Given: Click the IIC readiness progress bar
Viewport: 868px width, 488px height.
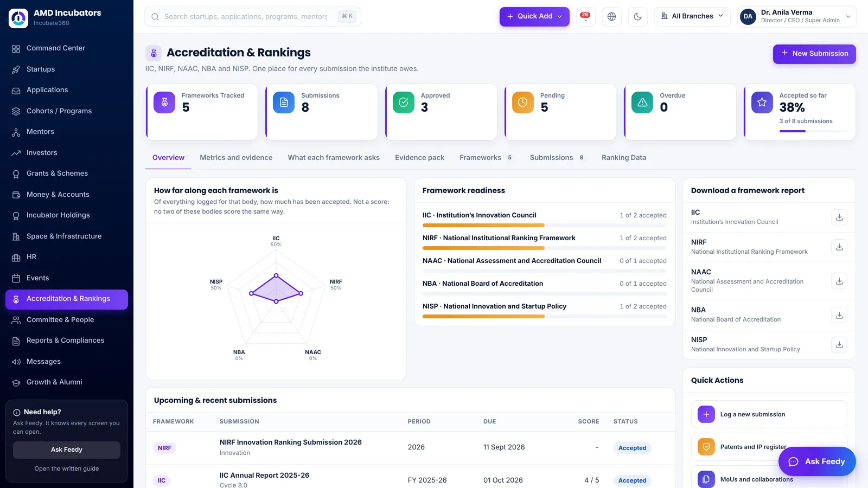Looking at the screenshot, I should [544, 226].
